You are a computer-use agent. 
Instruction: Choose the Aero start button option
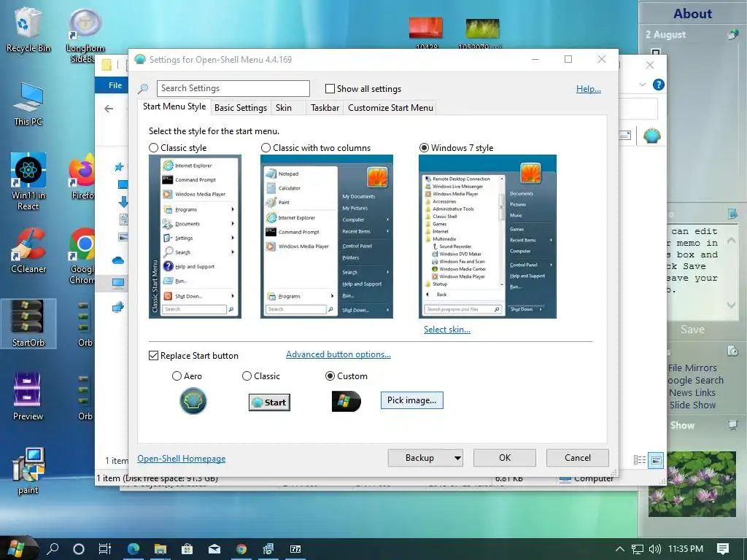[x=177, y=376]
